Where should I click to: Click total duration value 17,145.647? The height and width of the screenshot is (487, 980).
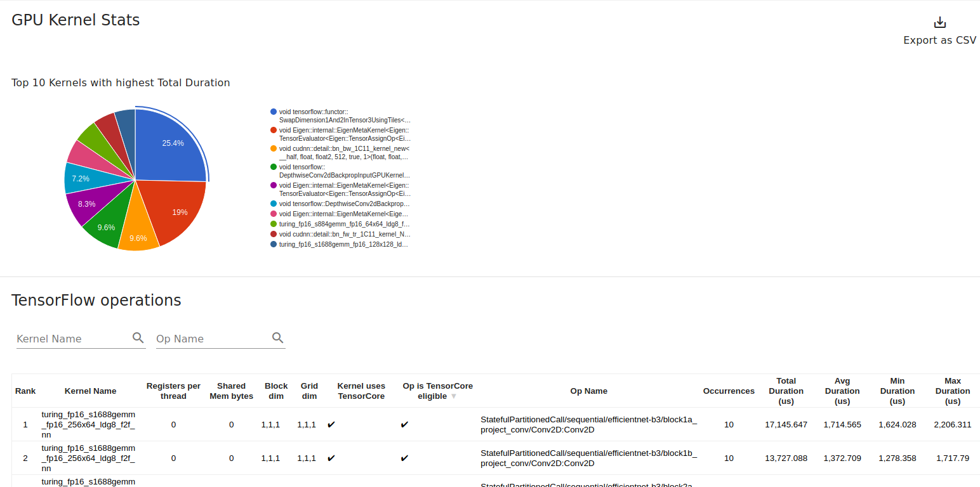[786, 424]
